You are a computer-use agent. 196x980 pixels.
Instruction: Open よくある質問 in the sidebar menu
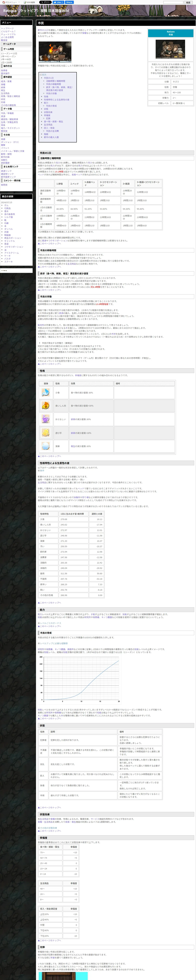coord(7,37)
